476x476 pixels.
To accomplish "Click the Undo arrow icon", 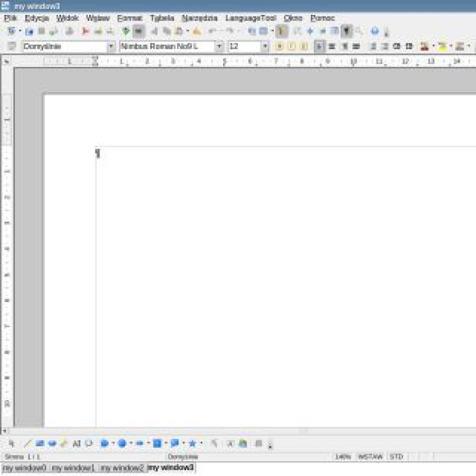I will click(212, 31).
